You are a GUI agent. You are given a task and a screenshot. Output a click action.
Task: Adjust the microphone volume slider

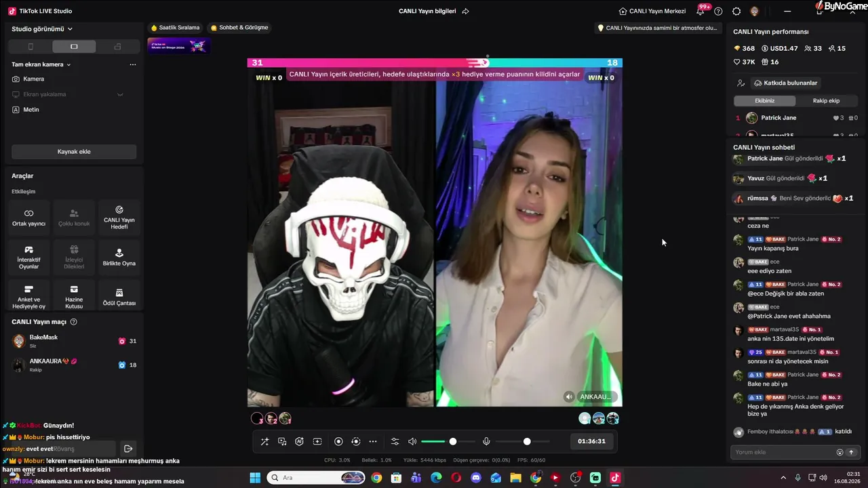(x=523, y=441)
